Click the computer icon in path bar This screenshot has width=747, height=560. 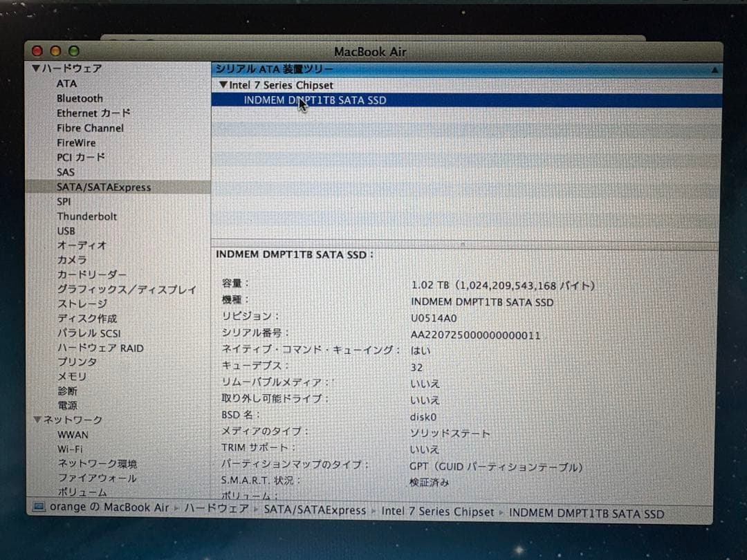coord(39,506)
